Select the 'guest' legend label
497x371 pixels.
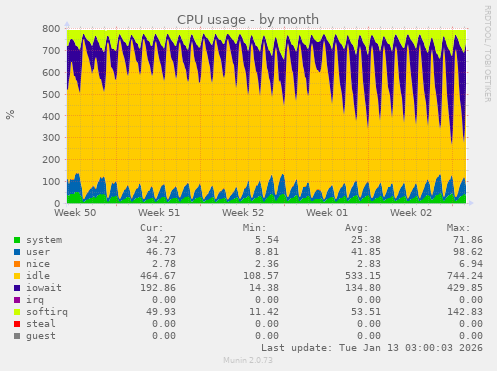coord(41,336)
